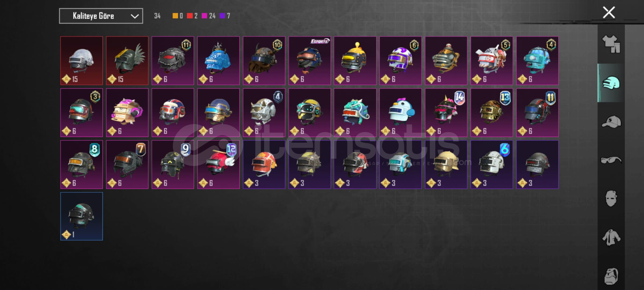The width and height of the screenshot is (644, 290).
Task: Pick the teal dragon helmet
Action: click(x=355, y=113)
